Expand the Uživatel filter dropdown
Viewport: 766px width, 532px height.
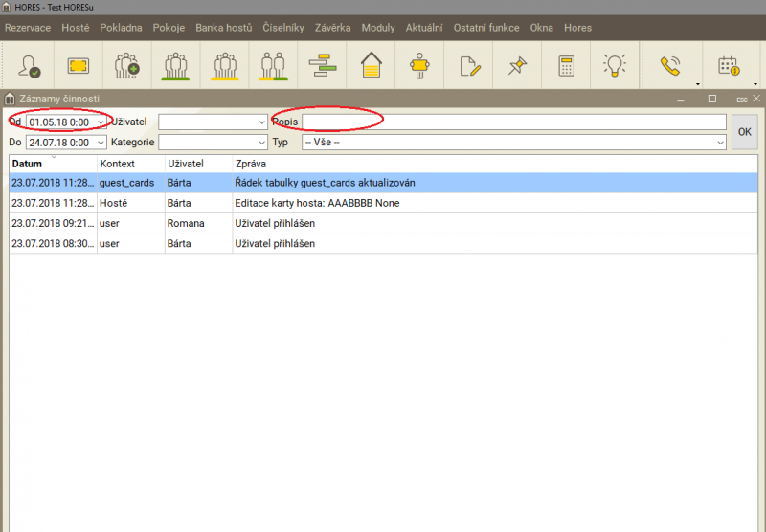[x=262, y=122]
